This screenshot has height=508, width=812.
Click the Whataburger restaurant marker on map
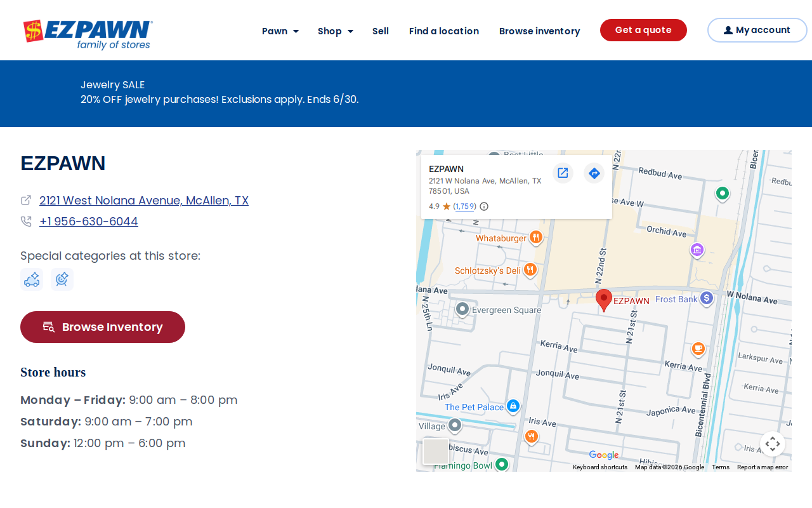[x=536, y=238]
